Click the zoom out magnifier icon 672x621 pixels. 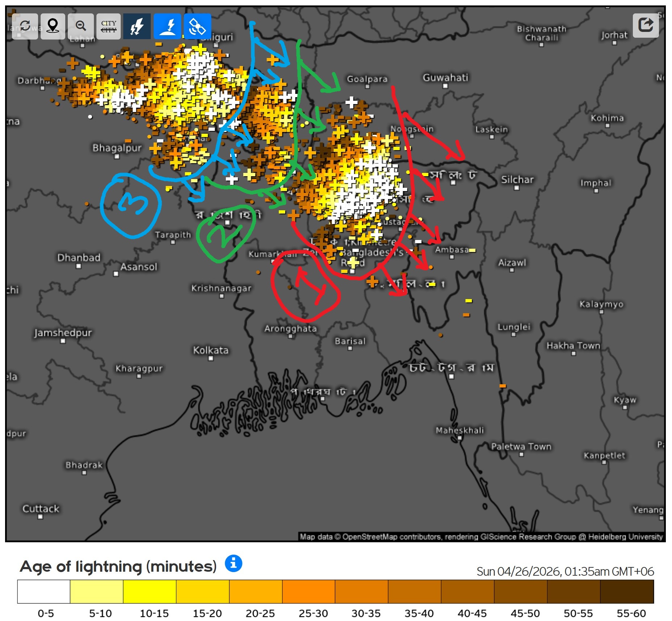pos(81,26)
